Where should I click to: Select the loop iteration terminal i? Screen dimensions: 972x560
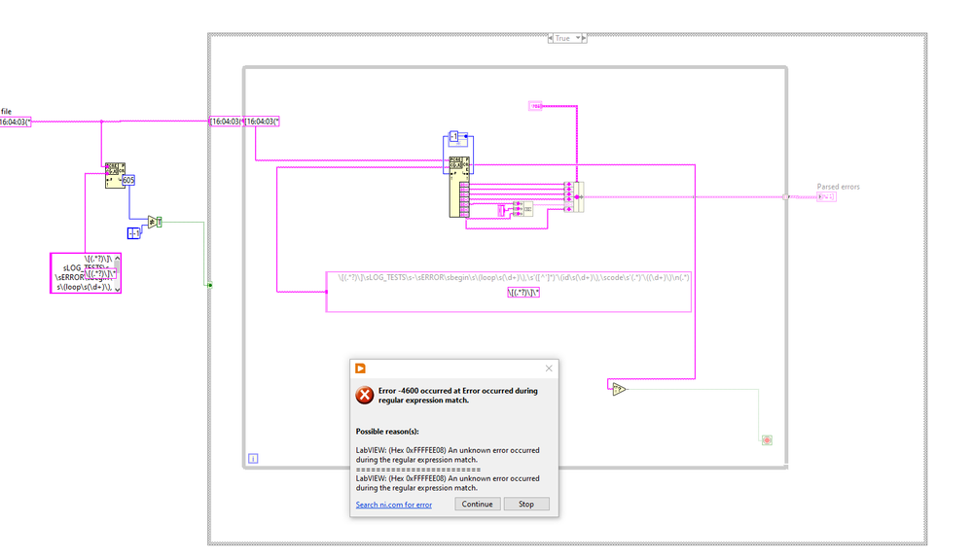[253, 459]
